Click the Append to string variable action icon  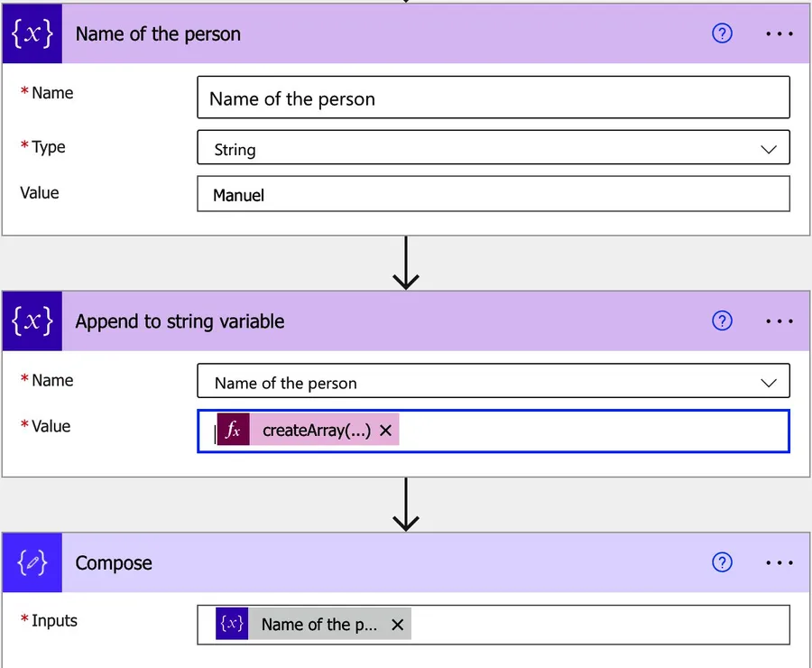32,321
